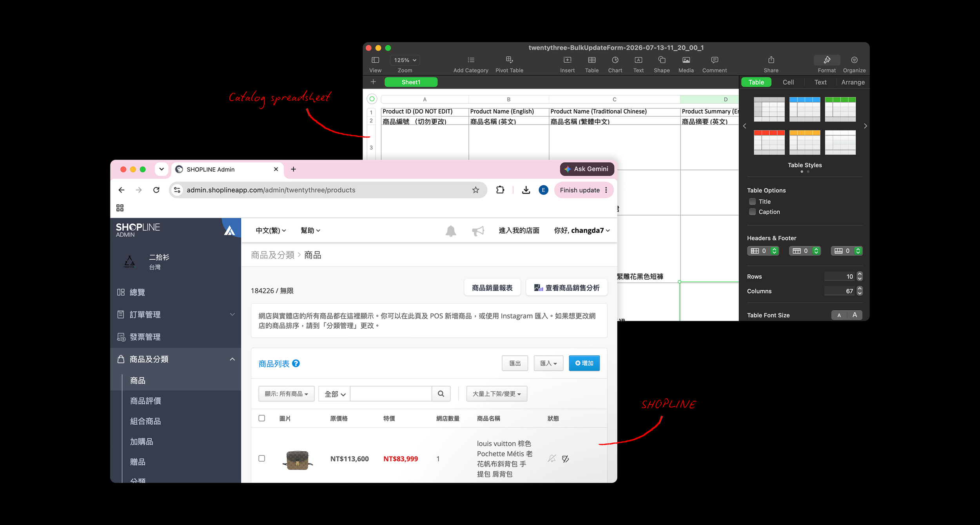
Task: Toggle the Format inspector in Numbers
Action: tap(827, 60)
